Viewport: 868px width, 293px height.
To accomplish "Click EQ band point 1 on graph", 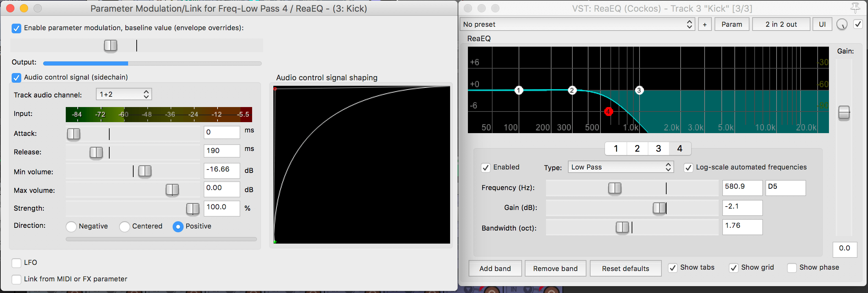I will coord(519,90).
